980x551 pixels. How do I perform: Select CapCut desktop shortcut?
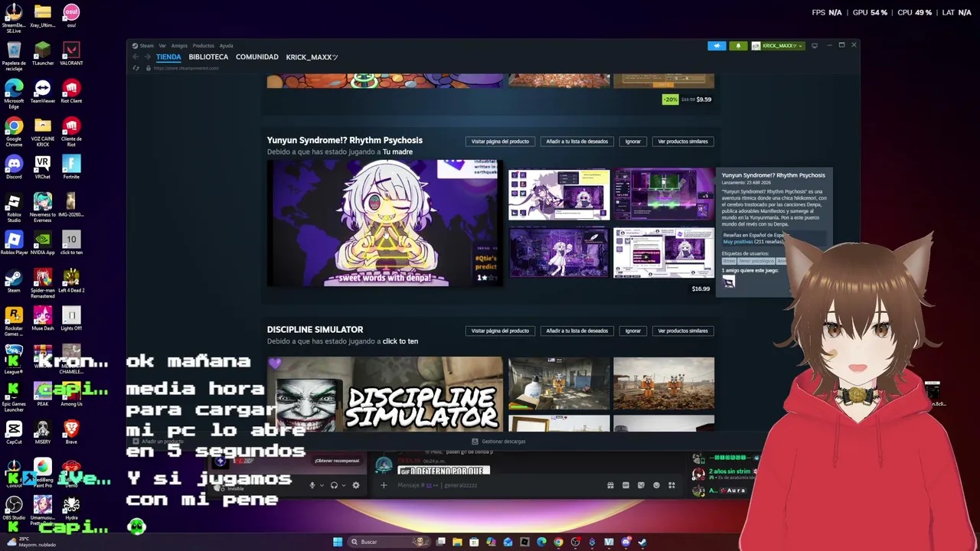(14, 432)
